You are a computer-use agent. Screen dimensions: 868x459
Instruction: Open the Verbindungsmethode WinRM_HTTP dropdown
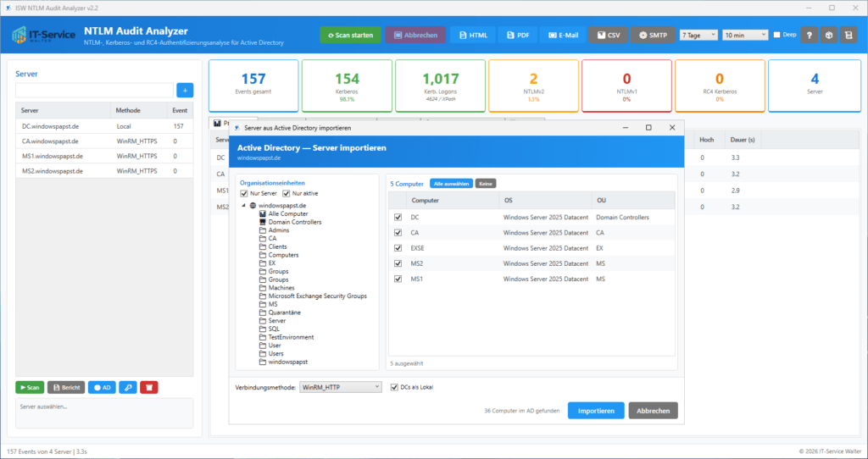(341, 387)
